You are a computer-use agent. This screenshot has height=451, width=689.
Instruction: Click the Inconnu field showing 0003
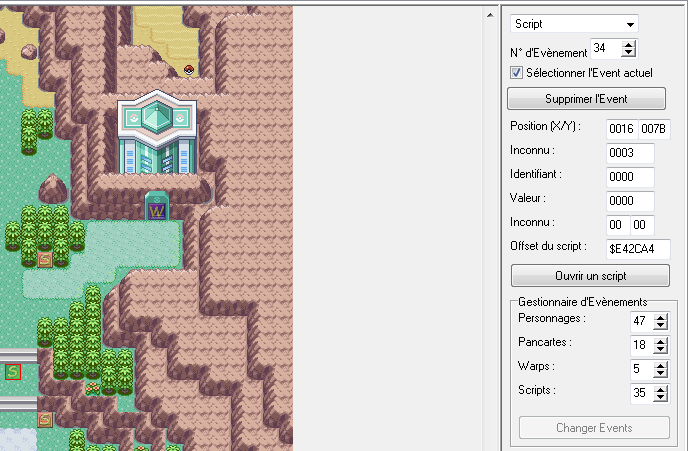point(630,153)
